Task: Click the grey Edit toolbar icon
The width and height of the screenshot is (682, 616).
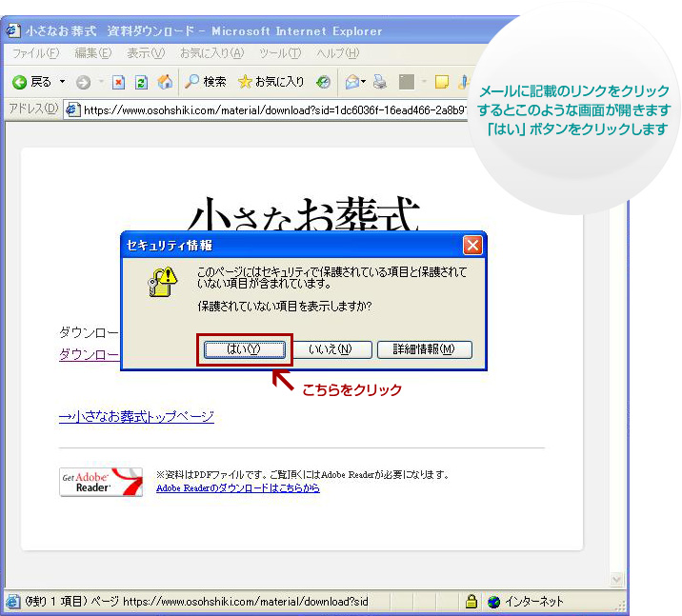Action: coord(407,82)
